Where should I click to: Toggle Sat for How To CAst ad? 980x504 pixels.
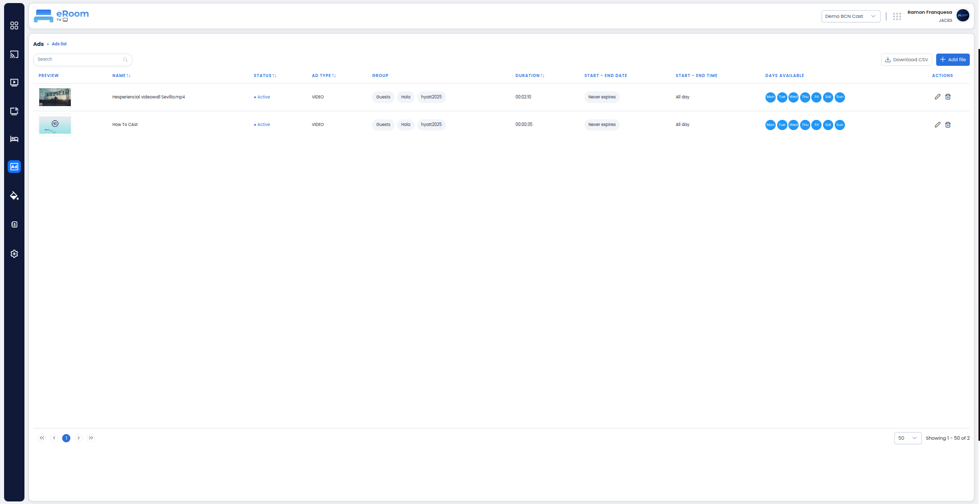click(828, 125)
